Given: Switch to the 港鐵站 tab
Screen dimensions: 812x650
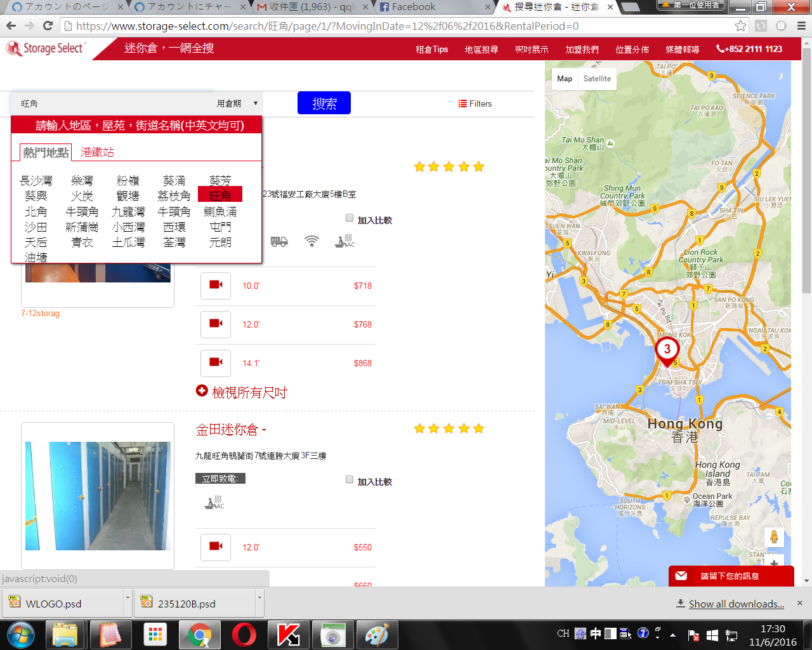Looking at the screenshot, I should coord(97,152).
